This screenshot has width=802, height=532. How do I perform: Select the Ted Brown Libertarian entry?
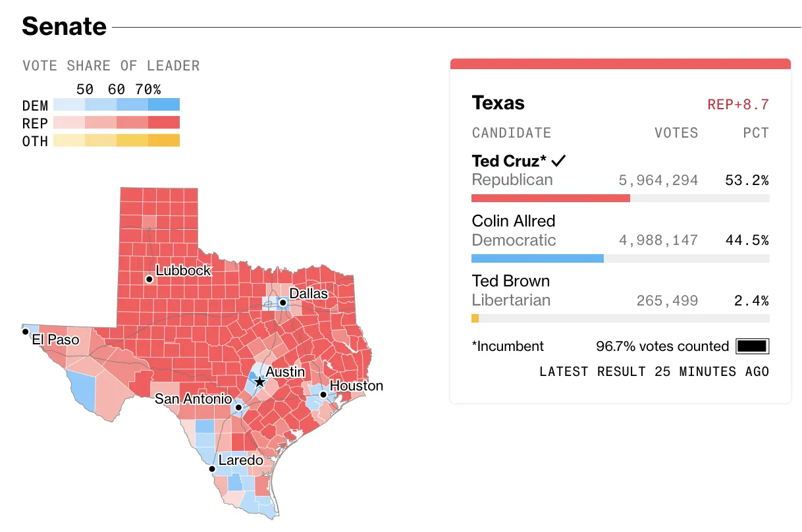(511, 281)
